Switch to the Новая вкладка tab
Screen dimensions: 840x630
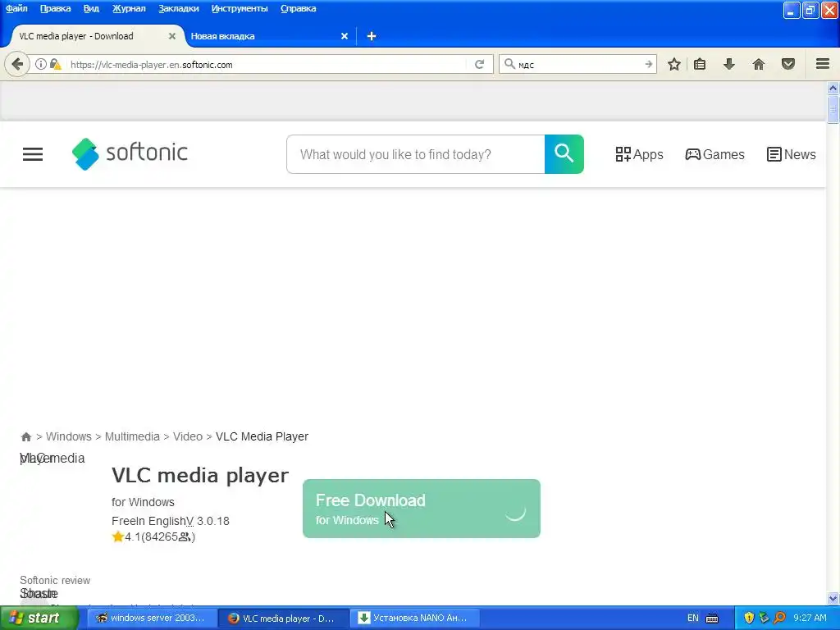click(x=269, y=36)
